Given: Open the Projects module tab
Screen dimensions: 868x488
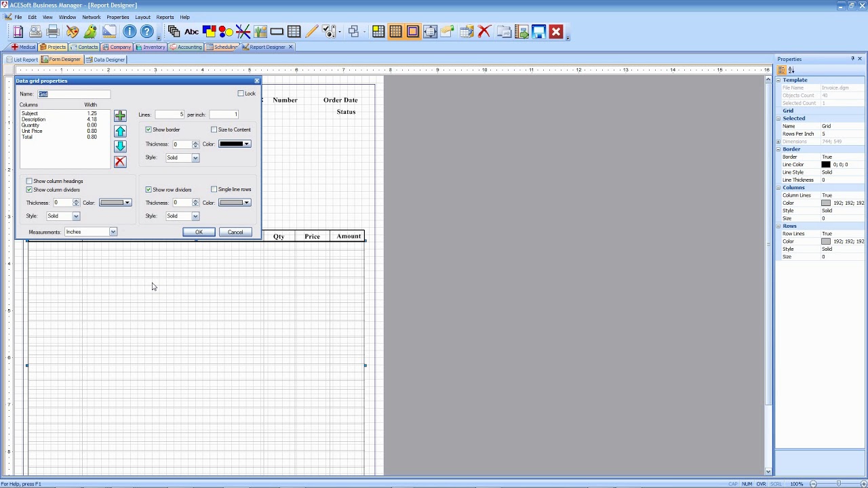Looking at the screenshot, I should [x=53, y=47].
